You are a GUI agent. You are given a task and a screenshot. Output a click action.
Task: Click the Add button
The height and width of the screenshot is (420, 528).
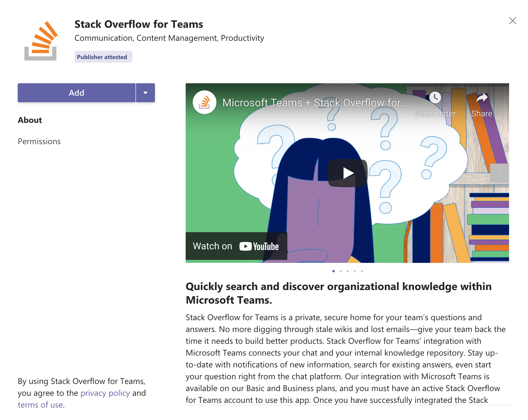point(77,93)
